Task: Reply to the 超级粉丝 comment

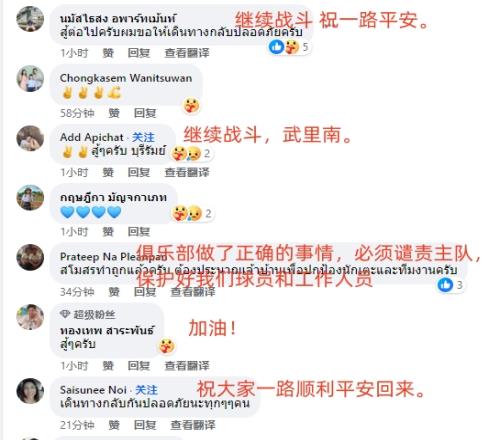Action: tap(139, 366)
